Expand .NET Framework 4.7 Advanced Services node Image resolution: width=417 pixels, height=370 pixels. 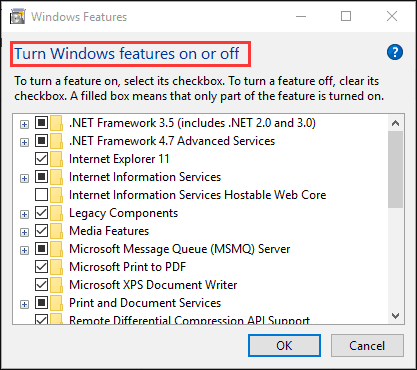pyautogui.click(x=24, y=143)
